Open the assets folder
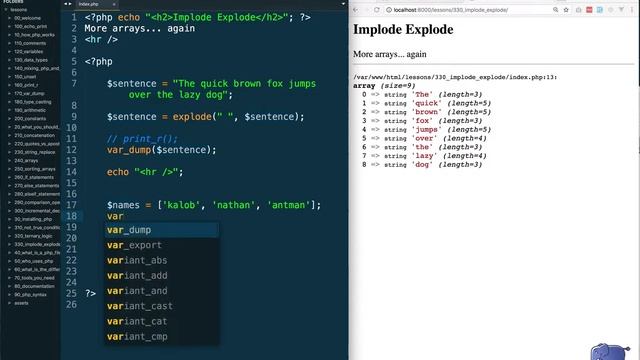640x360 pixels. click(x=21, y=303)
